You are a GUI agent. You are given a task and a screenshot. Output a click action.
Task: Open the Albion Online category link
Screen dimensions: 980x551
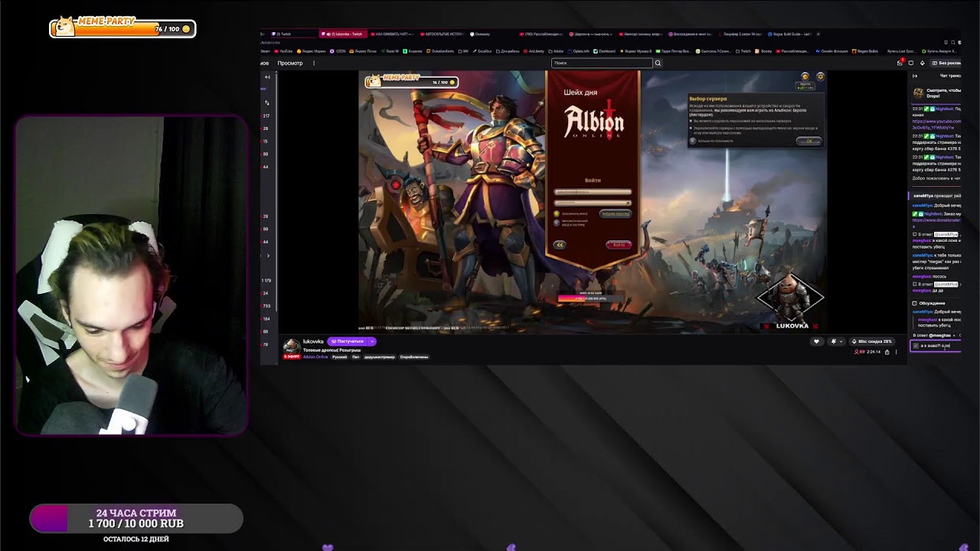(x=315, y=357)
